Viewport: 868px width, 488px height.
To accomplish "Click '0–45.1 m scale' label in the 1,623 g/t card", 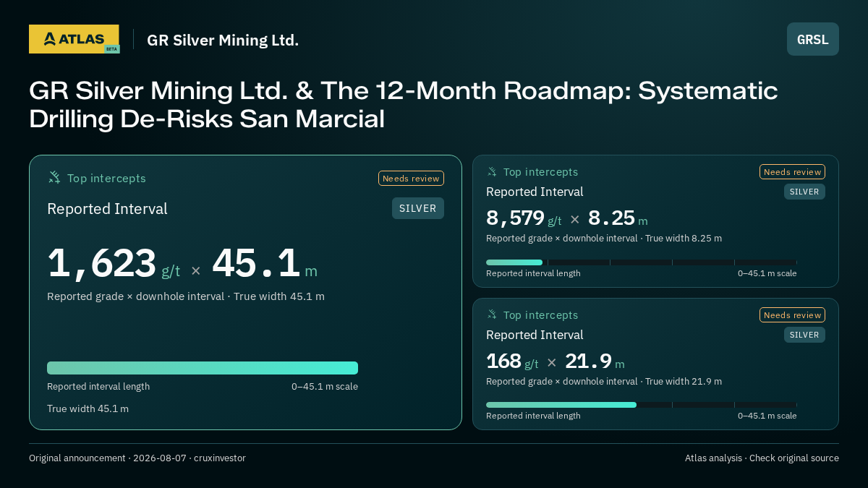I will tap(325, 387).
